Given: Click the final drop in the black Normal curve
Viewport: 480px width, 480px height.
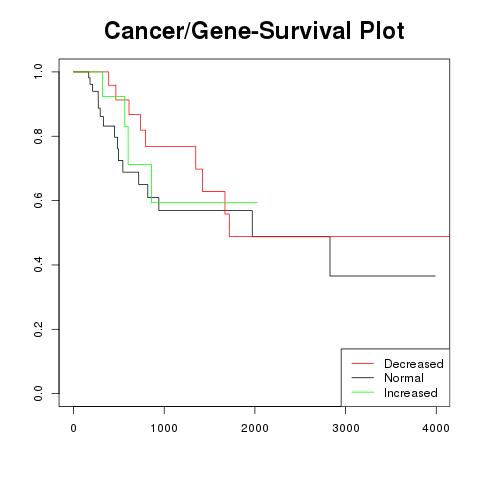Looking at the screenshot, I should click(x=330, y=256).
